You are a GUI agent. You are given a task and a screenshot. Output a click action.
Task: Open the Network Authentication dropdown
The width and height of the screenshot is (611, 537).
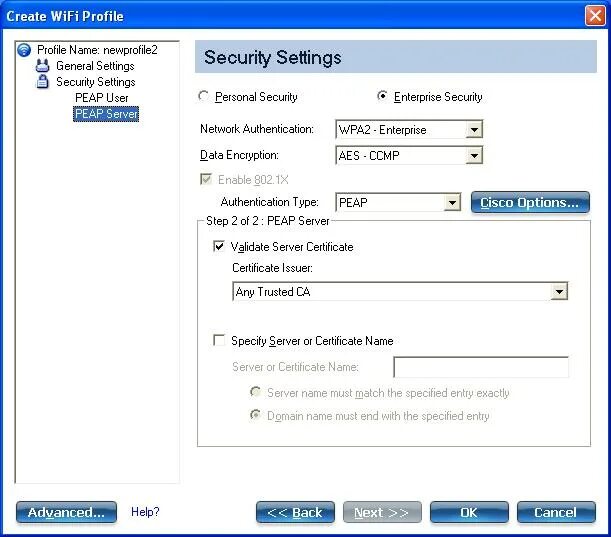[x=409, y=129]
